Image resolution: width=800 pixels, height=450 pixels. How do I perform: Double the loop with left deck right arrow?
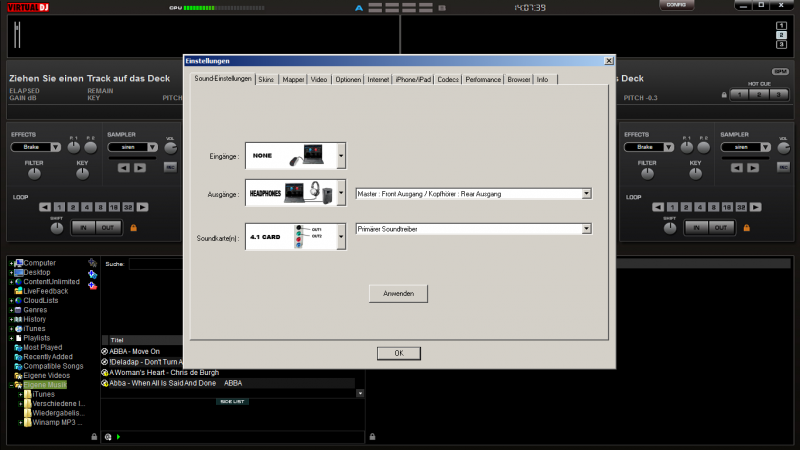click(x=142, y=207)
